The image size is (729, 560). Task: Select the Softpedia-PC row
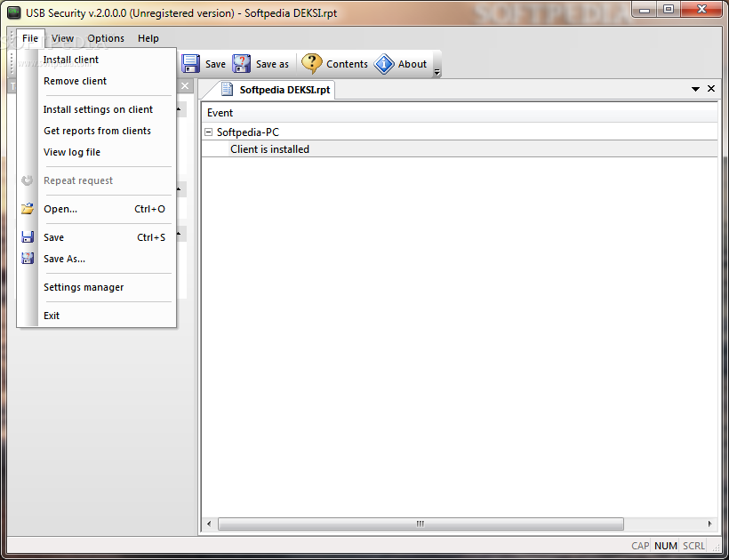[x=460, y=132]
